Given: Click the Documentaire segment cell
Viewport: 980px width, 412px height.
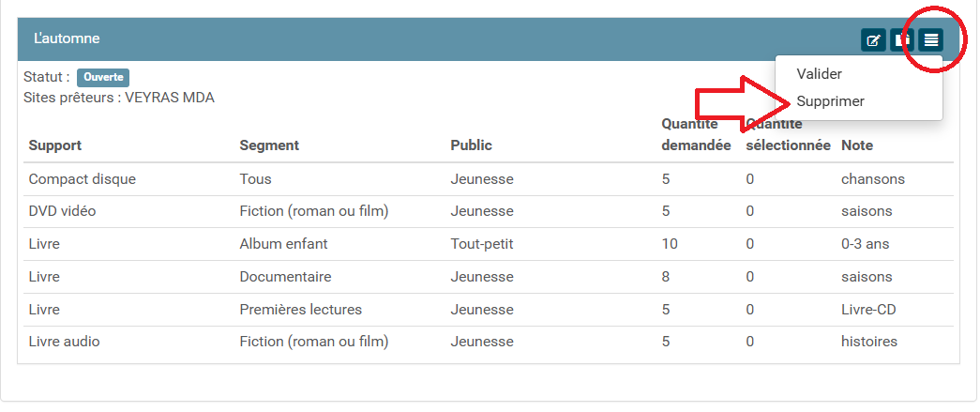Looking at the screenshot, I should click(285, 277).
